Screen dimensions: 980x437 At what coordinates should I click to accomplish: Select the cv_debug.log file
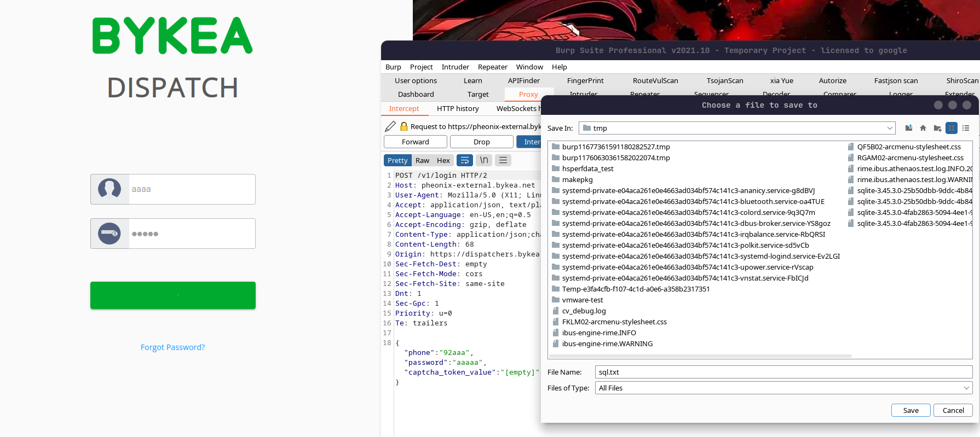pos(579,311)
